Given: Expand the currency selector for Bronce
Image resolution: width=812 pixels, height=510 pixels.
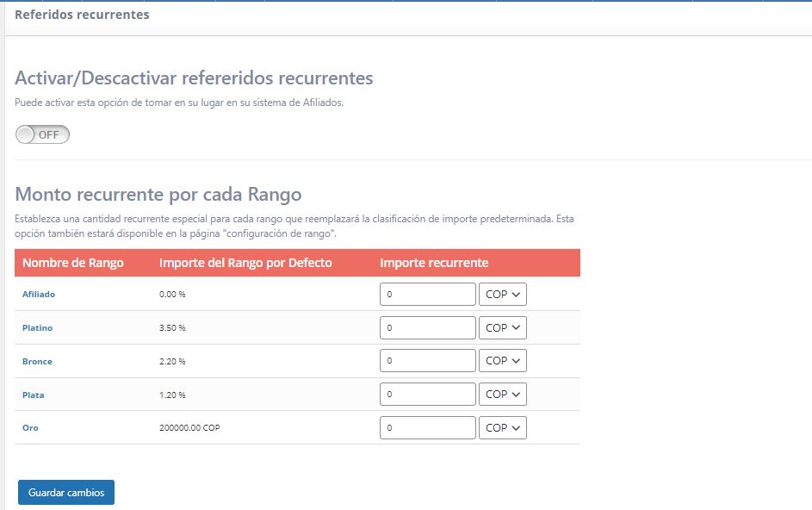Looking at the screenshot, I should [502, 360].
